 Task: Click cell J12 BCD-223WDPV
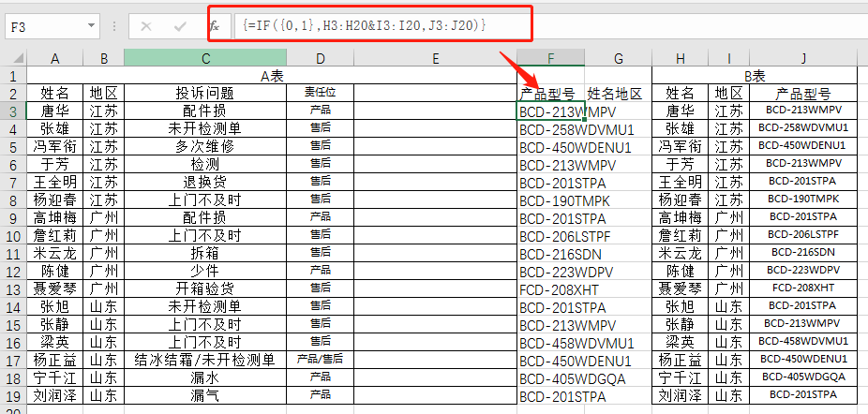[803, 272]
